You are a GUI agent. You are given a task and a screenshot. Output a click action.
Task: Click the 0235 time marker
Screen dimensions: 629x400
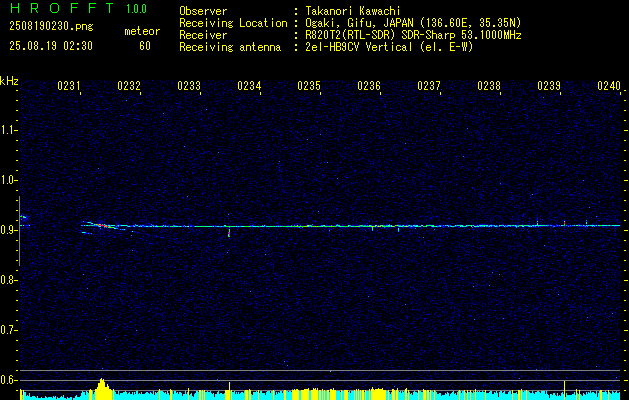coord(309,86)
